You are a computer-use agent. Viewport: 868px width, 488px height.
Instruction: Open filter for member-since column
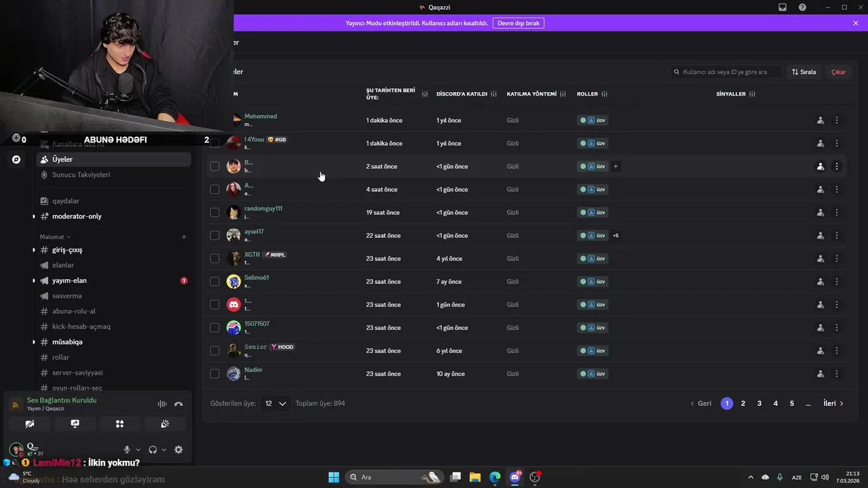tap(425, 94)
